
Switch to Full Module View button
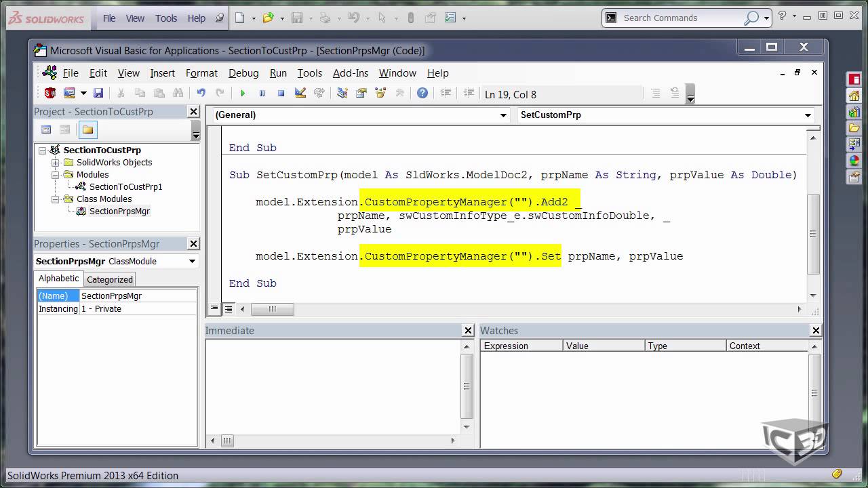coord(229,308)
